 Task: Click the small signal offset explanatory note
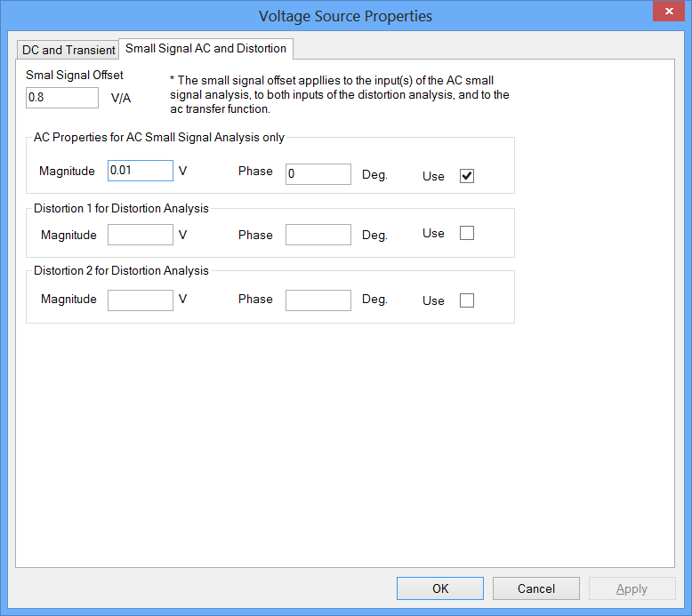(340, 95)
